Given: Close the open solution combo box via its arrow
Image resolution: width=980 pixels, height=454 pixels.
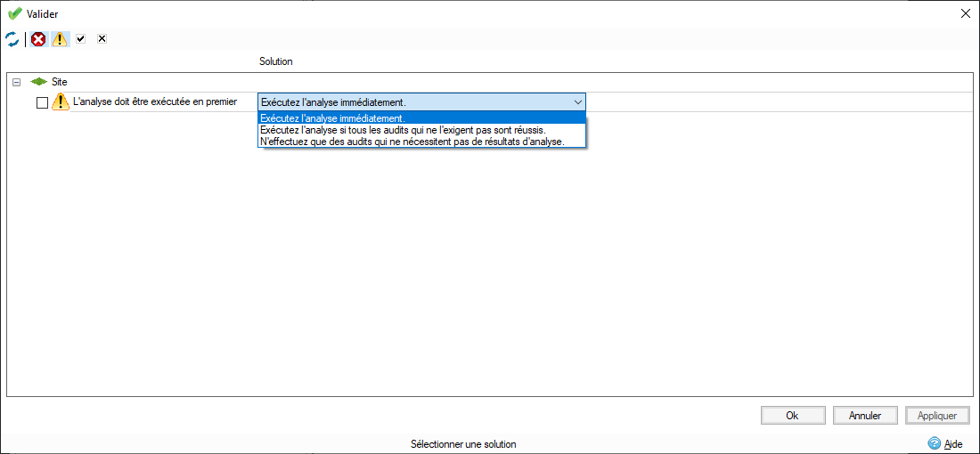Looking at the screenshot, I should pyautogui.click(x=577, y=101).
